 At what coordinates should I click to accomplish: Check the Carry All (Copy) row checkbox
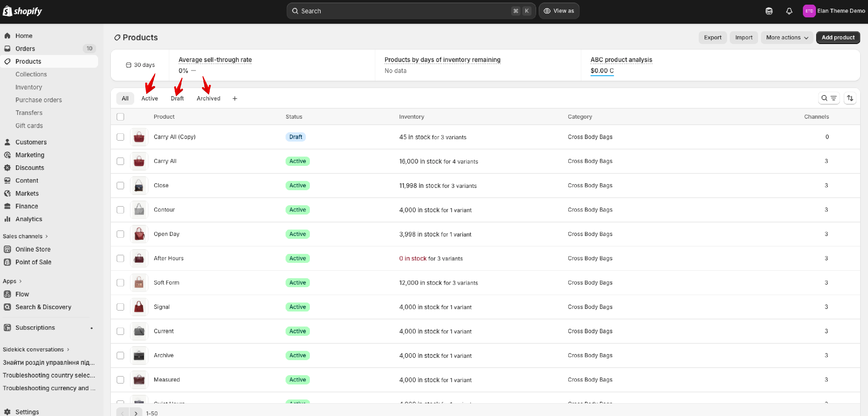(x=120, y=137)
